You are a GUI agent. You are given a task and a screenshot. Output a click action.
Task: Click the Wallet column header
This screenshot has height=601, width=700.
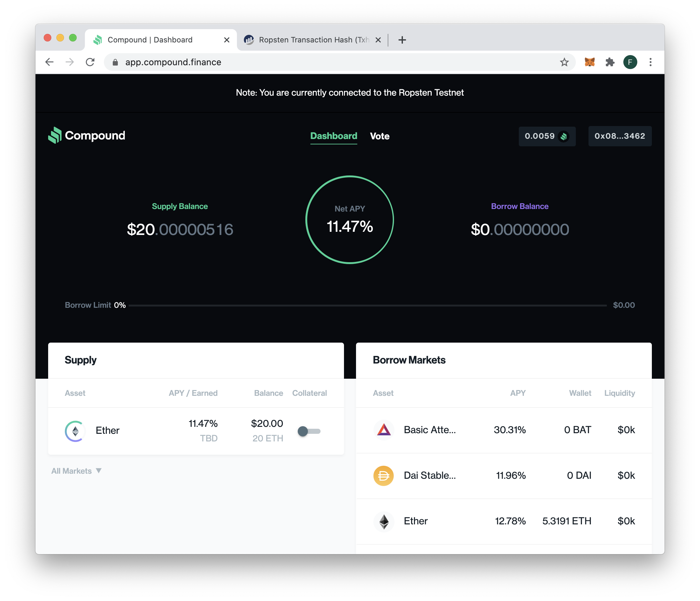point(580,393)
